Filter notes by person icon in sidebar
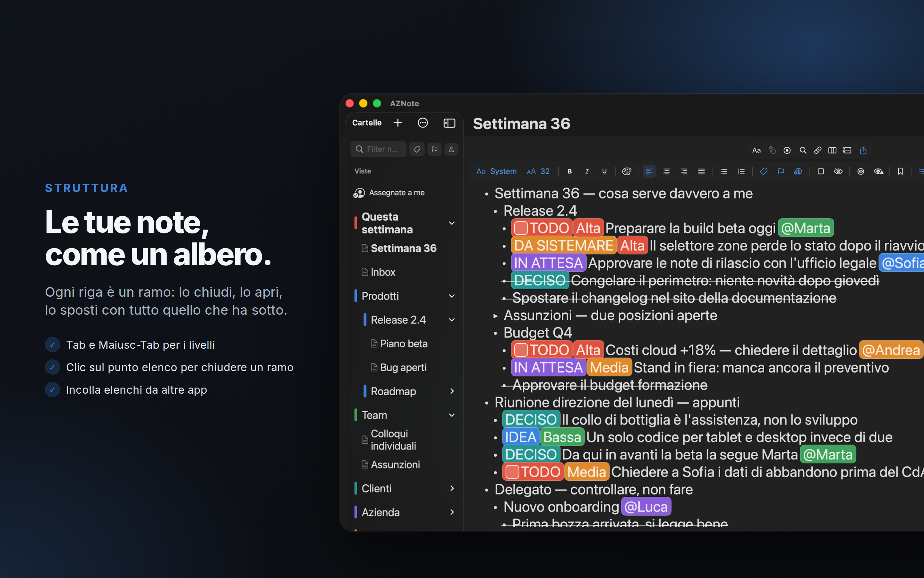This screenshot has height=578, width=924. [x=451, y=149]
